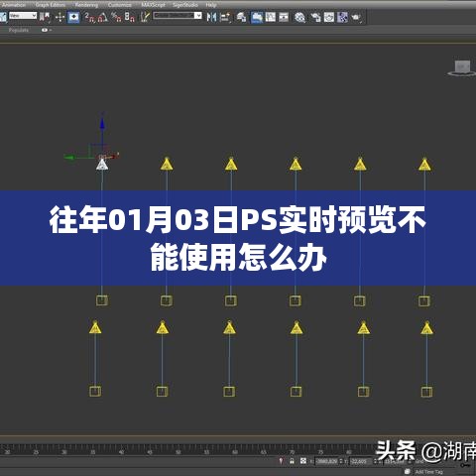The width and height of the screenshot is (476, 476).
Task: Open the Rendering menu
Action: (86, 5)
